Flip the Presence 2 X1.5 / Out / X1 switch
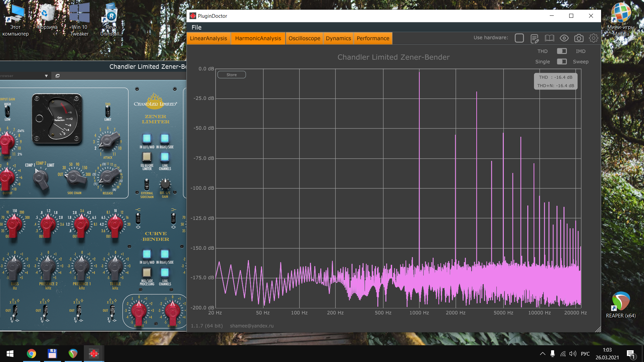This screenshot has width=644, height=362. click(x=45, y=310)
